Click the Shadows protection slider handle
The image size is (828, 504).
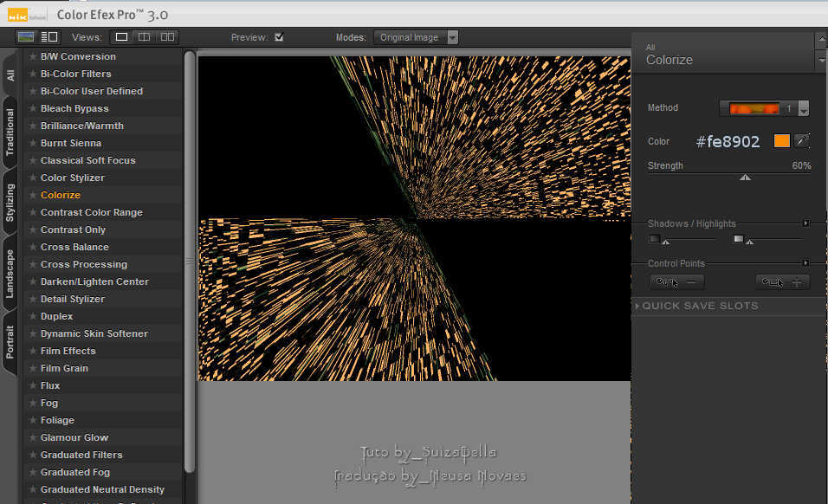666,242
